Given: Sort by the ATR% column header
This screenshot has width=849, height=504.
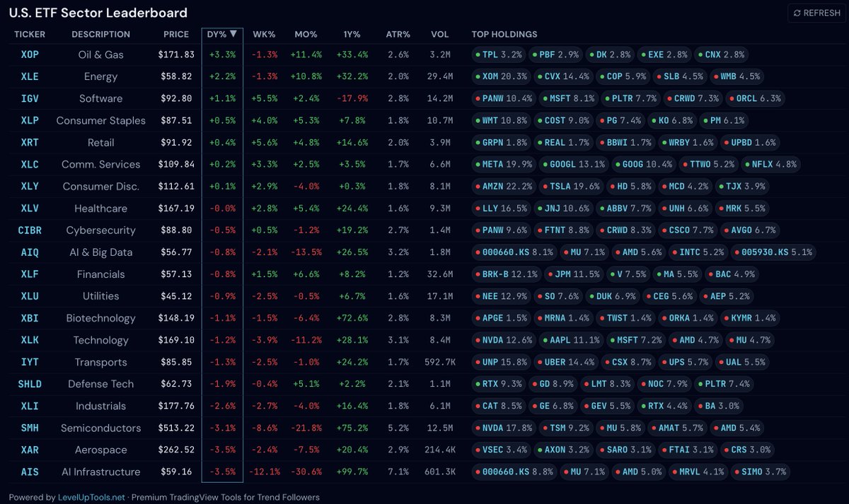Looking at the screenshot, I should pos(398,34).
